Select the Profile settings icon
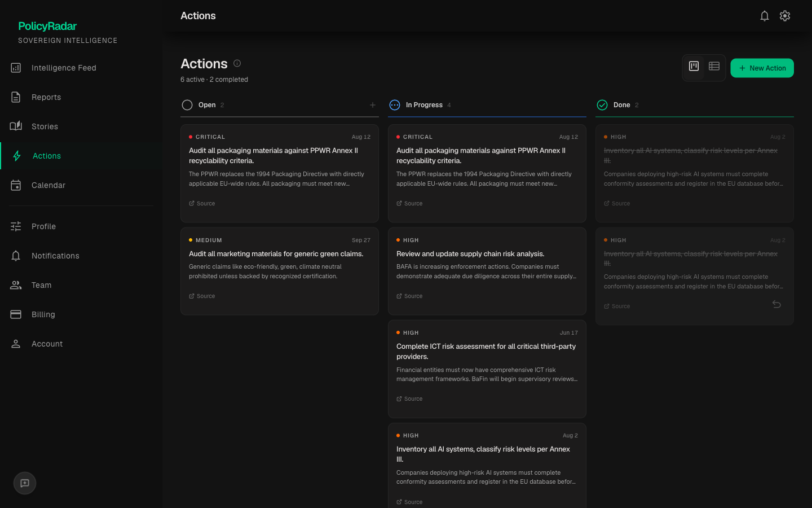This screenshot has width=812, height=508. [x=16, y=226]
